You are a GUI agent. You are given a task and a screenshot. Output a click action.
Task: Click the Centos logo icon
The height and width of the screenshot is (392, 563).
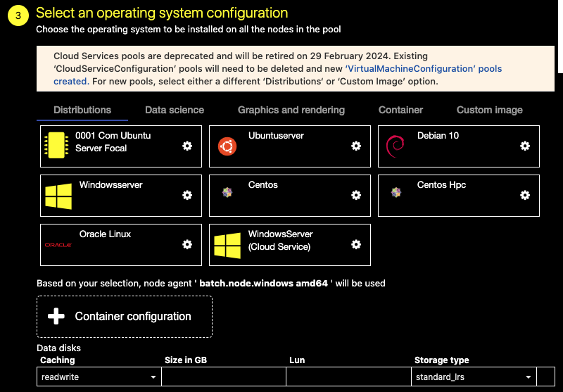click(x=227, y=192)
